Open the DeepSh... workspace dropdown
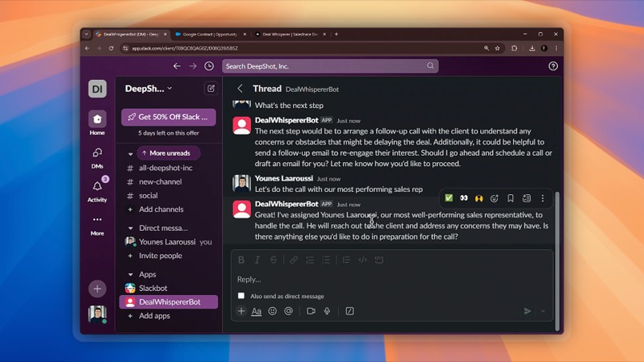 coord(149,89)
